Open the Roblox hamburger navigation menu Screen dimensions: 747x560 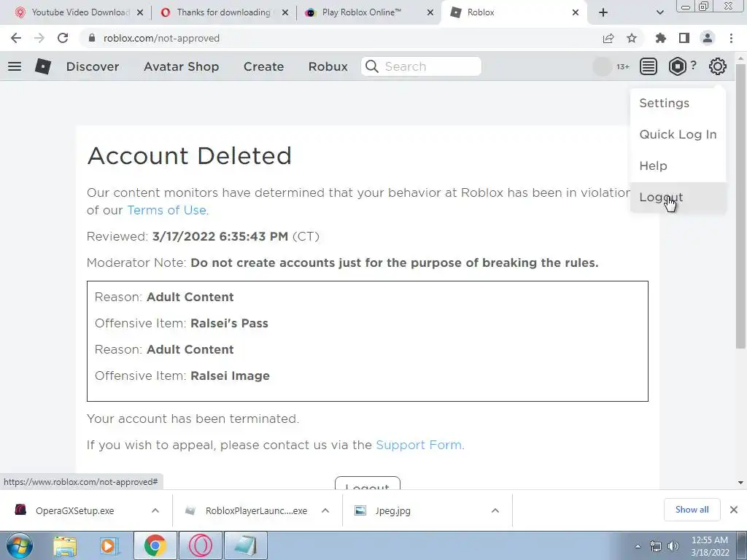pyautogui.click(x=15, y=66)
